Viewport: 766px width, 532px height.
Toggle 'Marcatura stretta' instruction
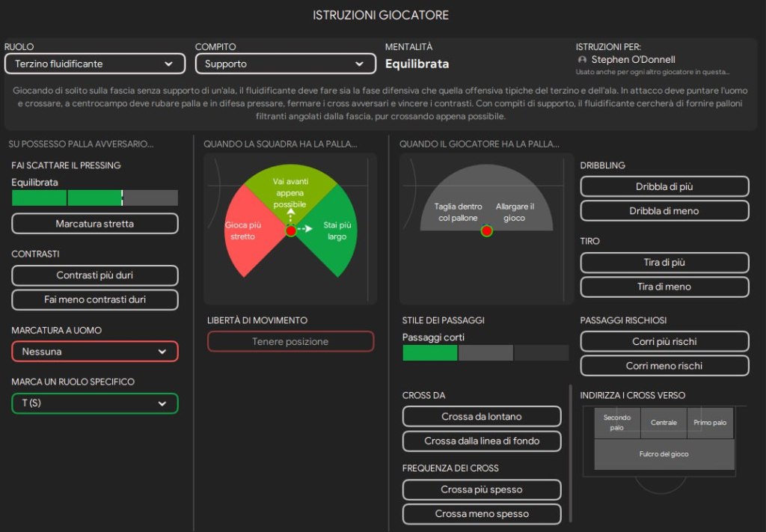pos(95,224)
